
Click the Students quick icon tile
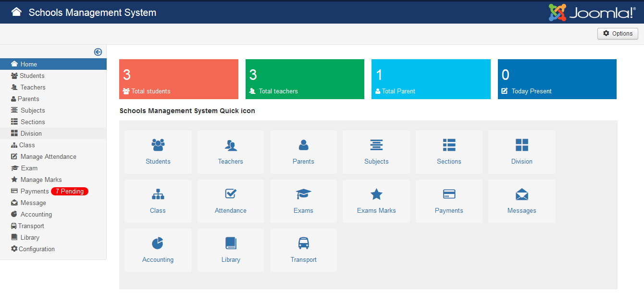(x=158, y=152)
